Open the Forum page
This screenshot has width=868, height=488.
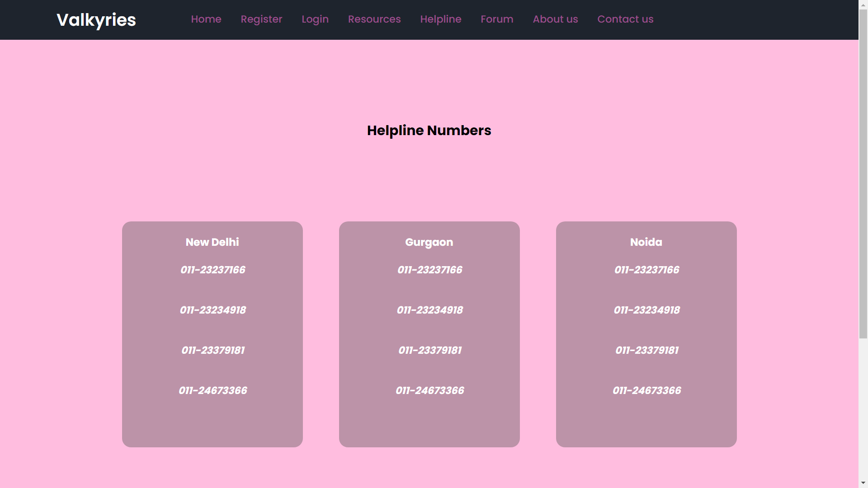(x=497, y=19)
